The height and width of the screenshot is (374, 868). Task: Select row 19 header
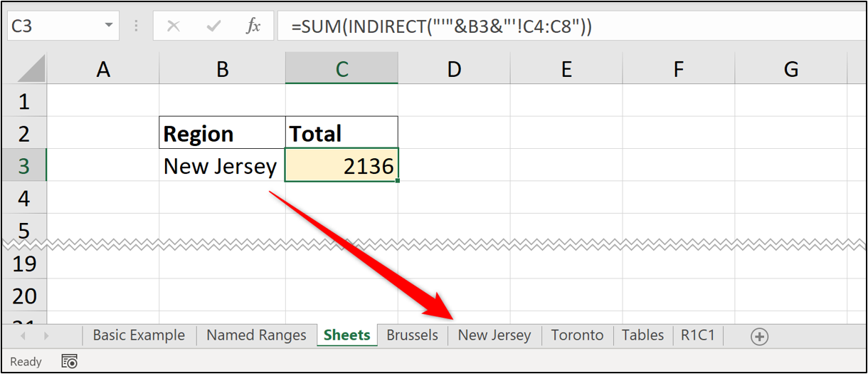[x=24, y=264]
